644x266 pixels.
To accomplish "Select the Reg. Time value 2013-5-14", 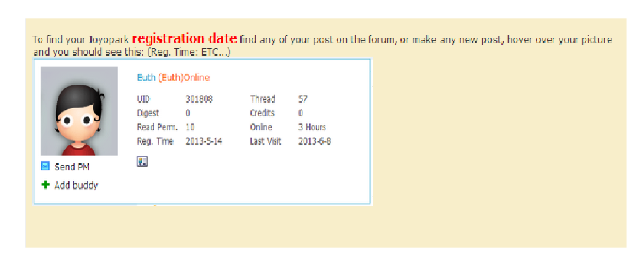I will coord(204,141).
